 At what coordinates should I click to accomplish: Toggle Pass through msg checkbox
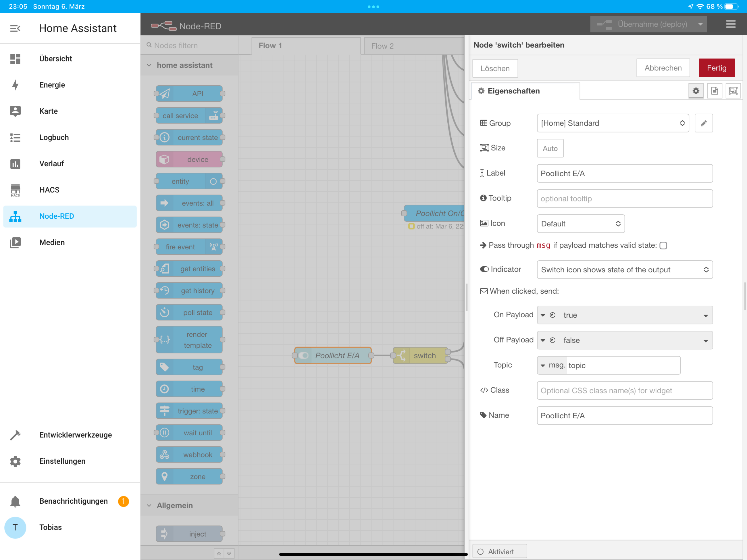(663, 246)
